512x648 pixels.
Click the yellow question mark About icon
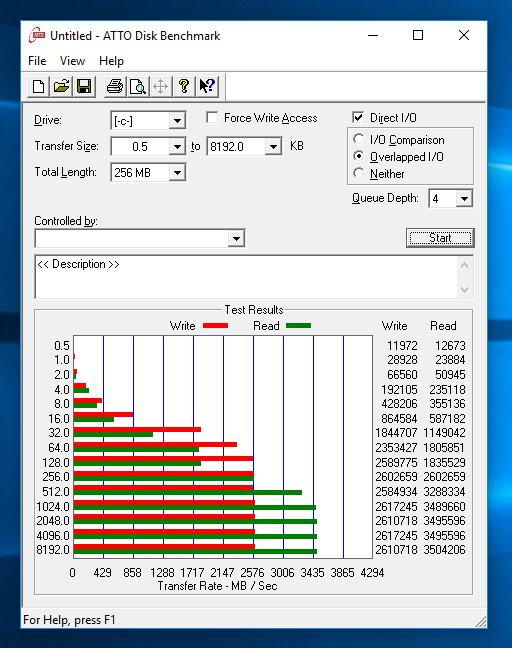(x=184, y=86)
